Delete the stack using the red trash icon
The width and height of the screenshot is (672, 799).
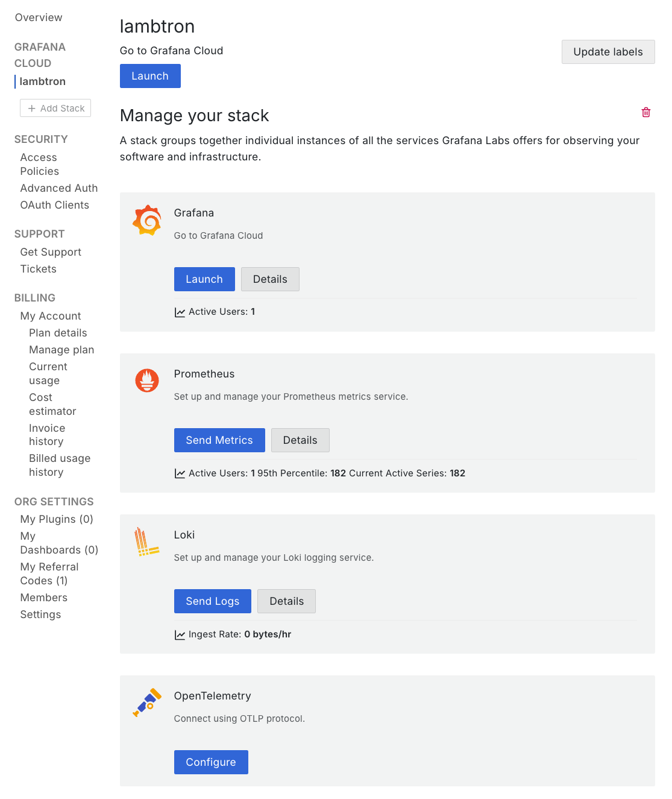click(645, 113)
